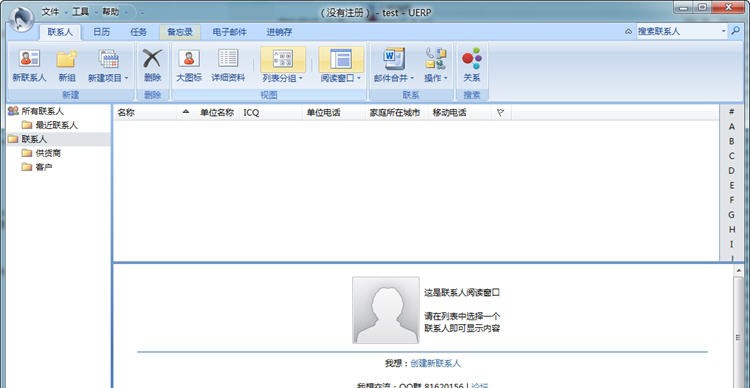Open the search box dropdown arrow
Screen dimensions: 750x388
coord(724,32)
